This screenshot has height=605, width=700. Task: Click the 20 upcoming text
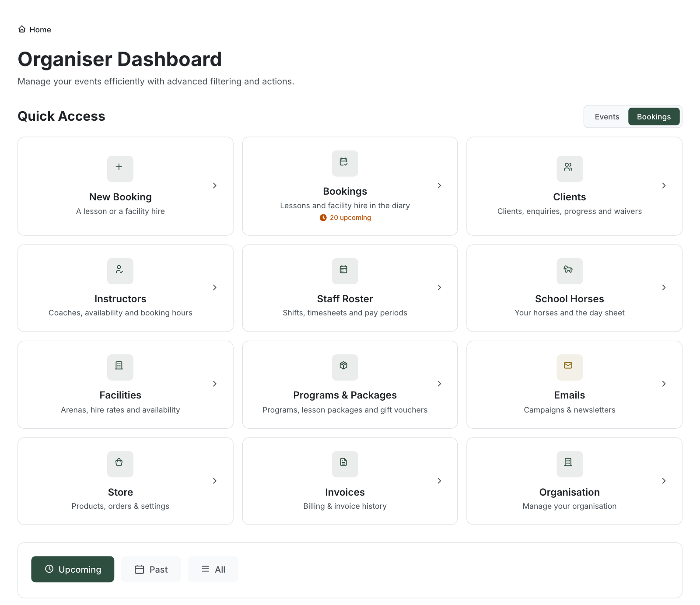click(350, 218)
